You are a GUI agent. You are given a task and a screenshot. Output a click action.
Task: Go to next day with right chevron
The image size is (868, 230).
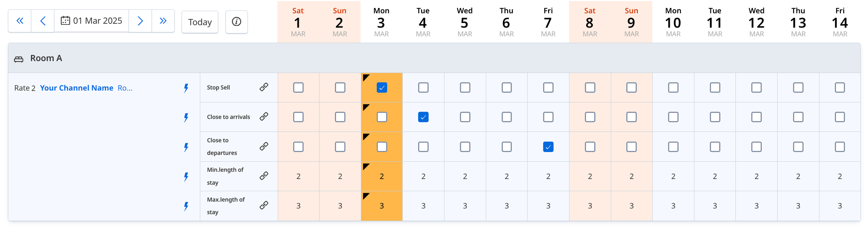[140, 21]
